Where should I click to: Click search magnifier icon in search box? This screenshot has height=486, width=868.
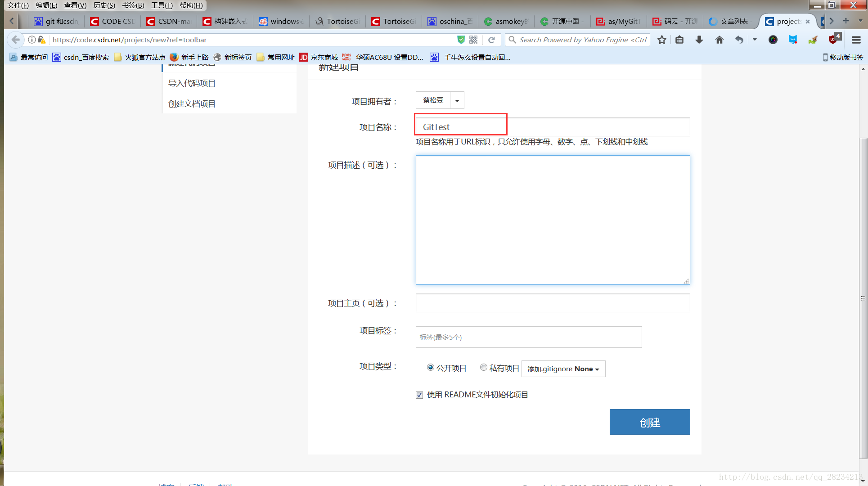512,40
